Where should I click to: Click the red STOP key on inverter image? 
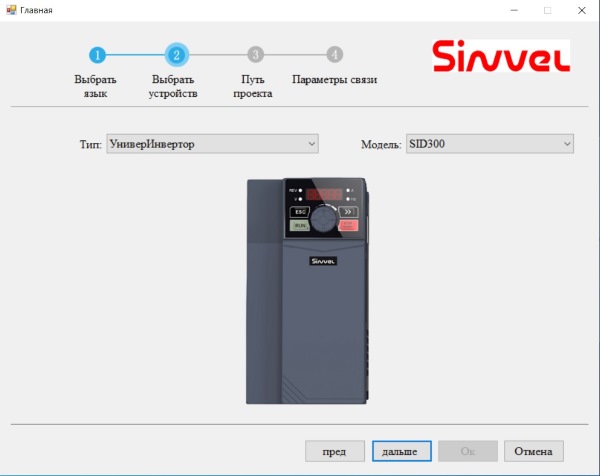(348, 227)
